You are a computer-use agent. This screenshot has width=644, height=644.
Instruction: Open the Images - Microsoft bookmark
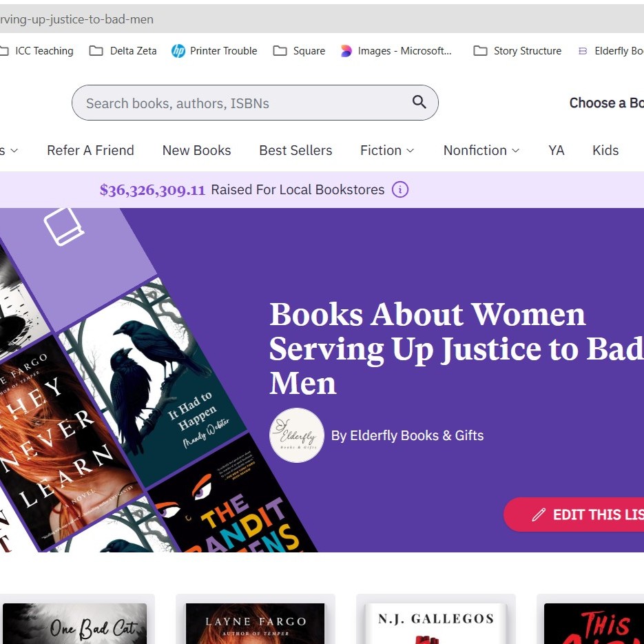coord(396,51)
